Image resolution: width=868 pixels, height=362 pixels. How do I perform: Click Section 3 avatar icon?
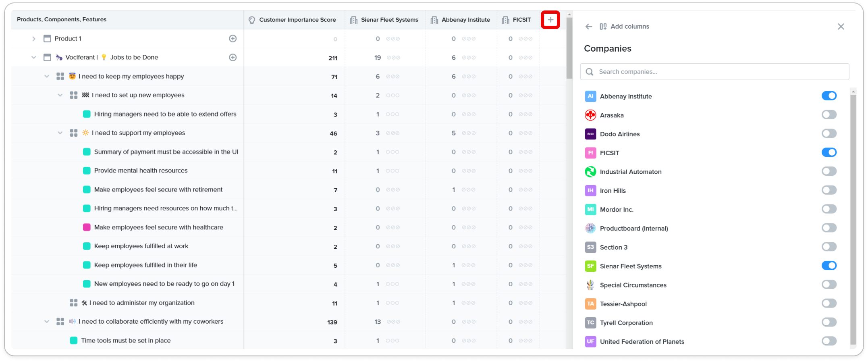click(590, 247)
